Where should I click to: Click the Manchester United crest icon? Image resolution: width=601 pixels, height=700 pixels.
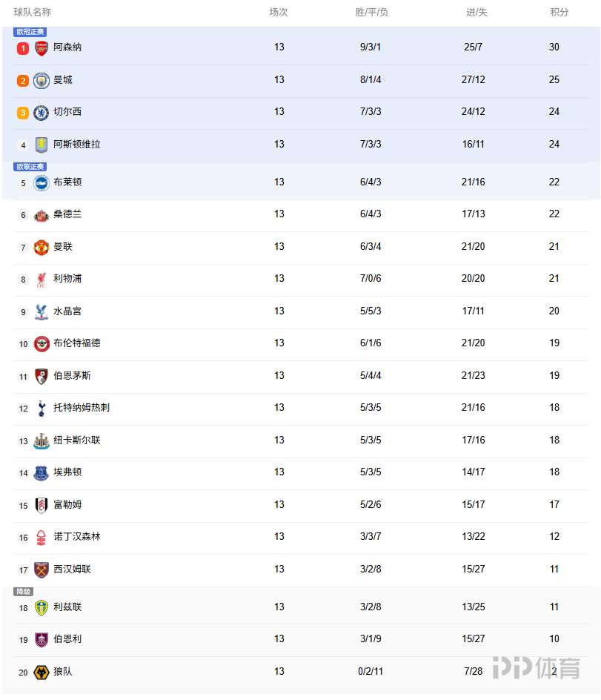[41, 247]
